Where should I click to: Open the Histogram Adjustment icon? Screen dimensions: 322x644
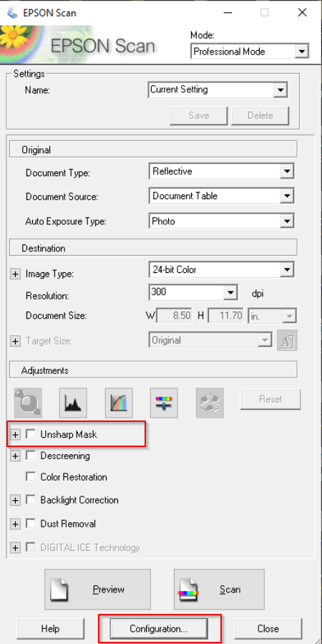pos(73,401)
